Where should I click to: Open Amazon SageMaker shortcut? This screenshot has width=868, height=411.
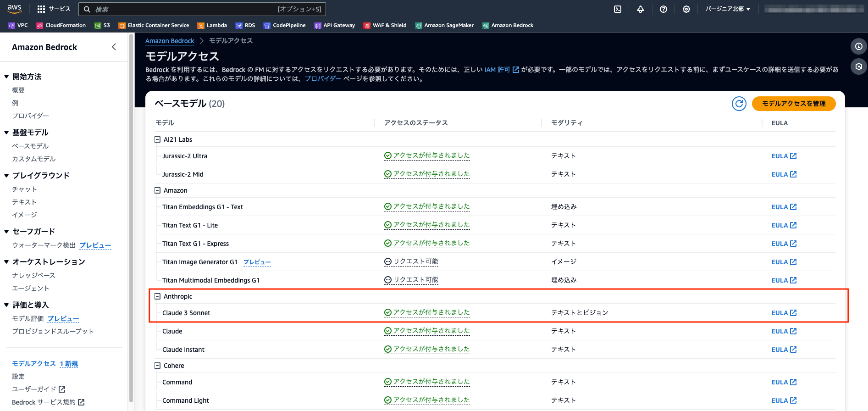(x=444, y=25)
